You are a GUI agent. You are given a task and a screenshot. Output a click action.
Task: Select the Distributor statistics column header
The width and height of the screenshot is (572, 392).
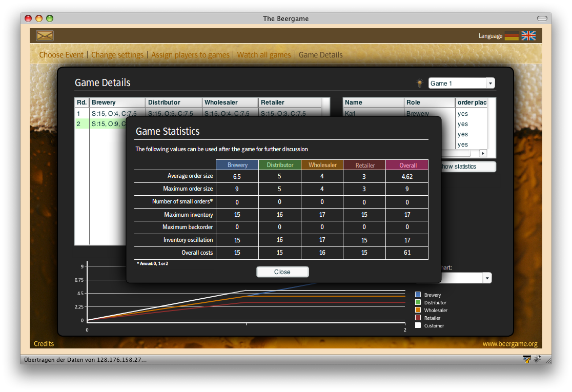280,165
